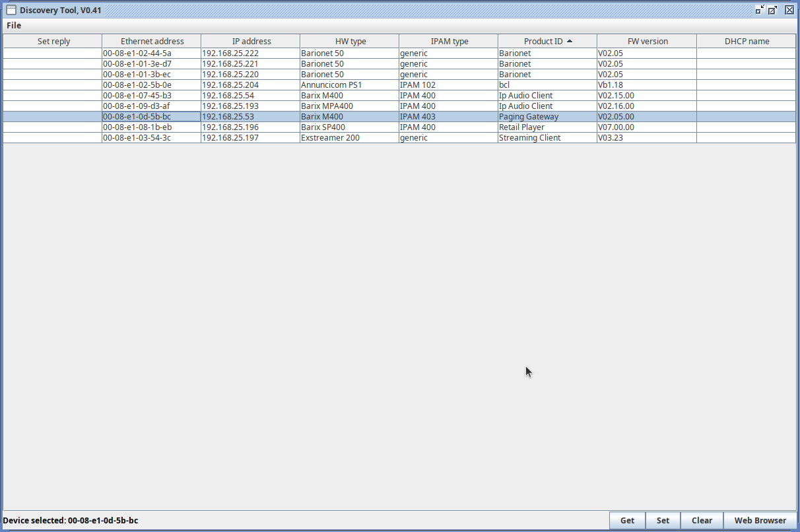Select the DHCP name column header
800x532 pixels.
pyautogui.click(x=747, y=41)
